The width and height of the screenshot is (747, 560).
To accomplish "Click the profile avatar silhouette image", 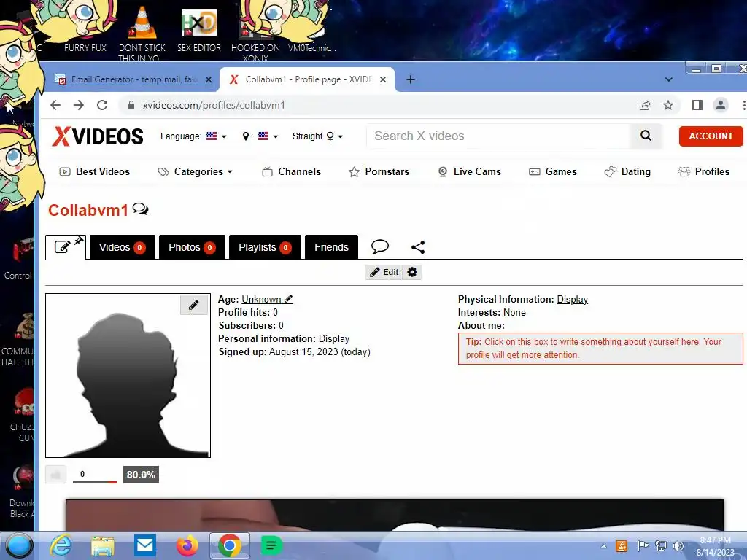I will 128,376.
